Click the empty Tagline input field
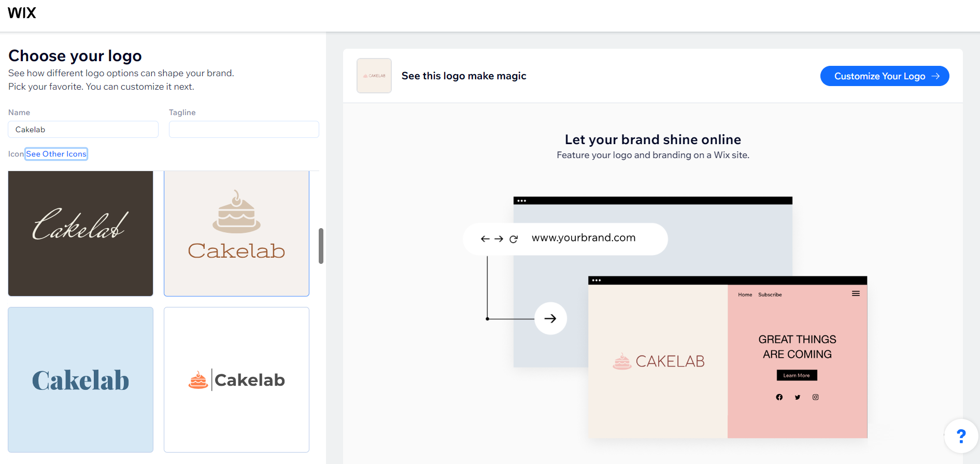The width and height of the screenshot is (980, 464). click(x=244, y=130)
